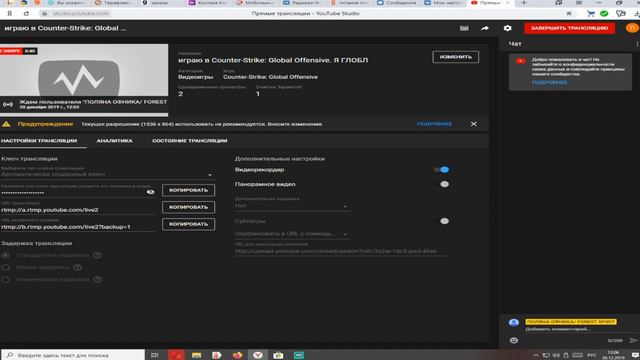Select Наименьшая задержка radio button
The width and height of the screenshot is (640, 360).
click(5, 280)
